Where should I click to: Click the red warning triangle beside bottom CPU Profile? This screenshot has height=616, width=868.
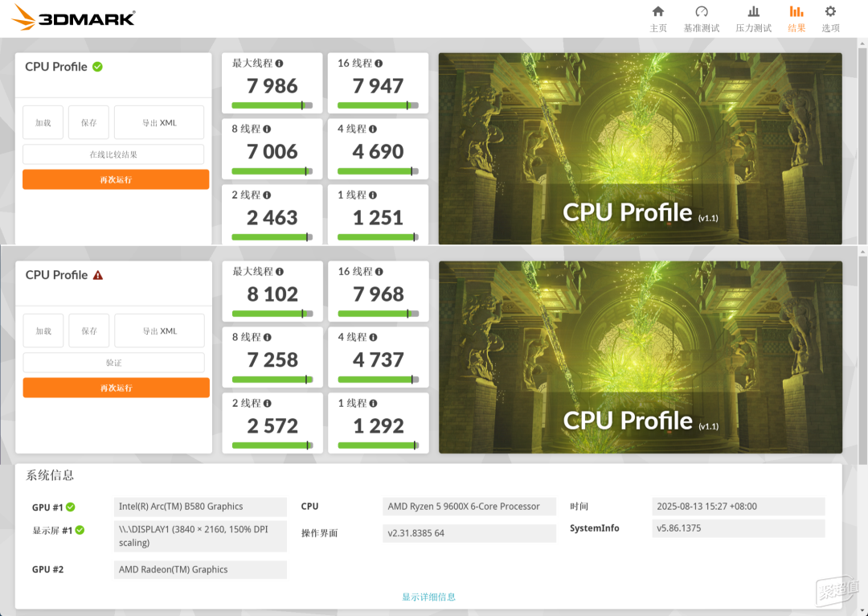pyautogui.click(x=98, y=275)
